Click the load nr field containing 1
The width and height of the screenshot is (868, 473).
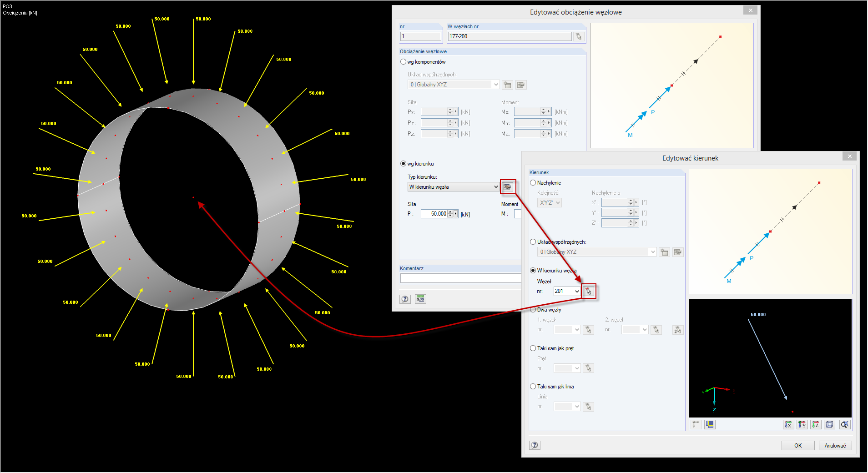pyautogui.click(x=421, y=36)
